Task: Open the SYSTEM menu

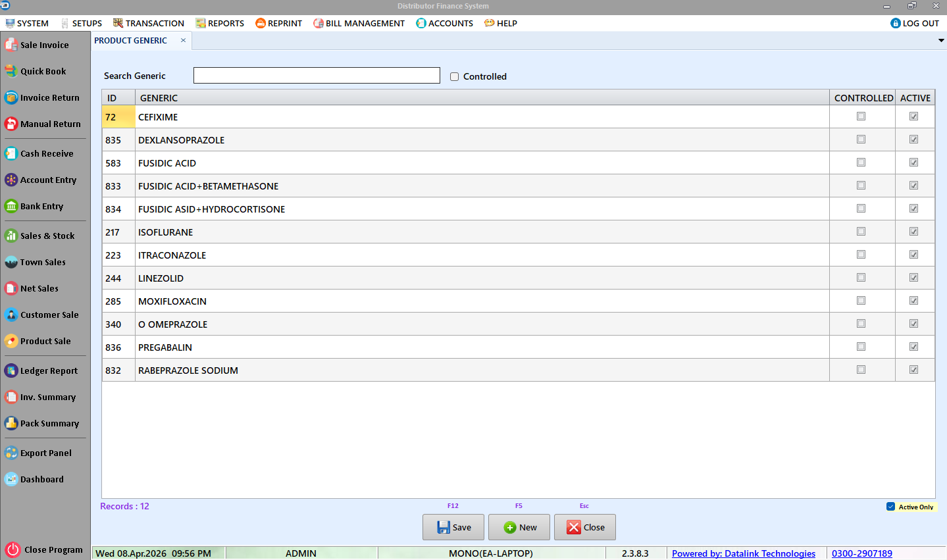Action: coord(27,23)
